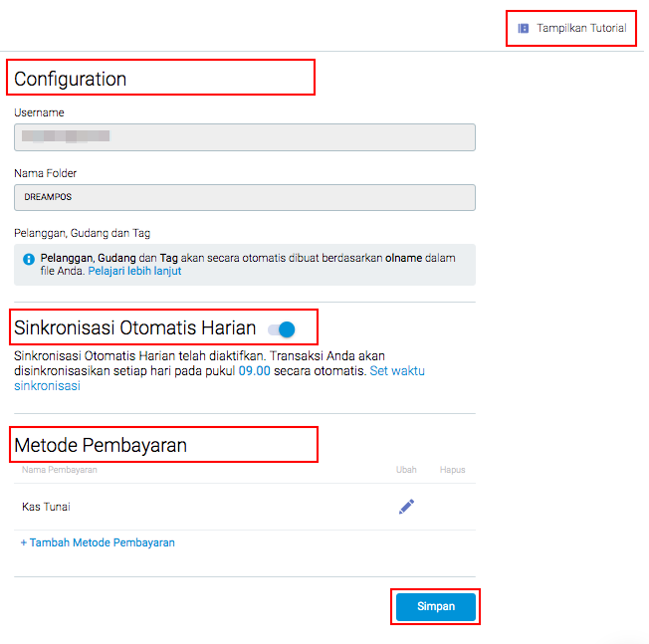Viewport: 649px width, 644px height.
Task: Click the Metode Pembayaran heading
Action: (x=101, y=445)
